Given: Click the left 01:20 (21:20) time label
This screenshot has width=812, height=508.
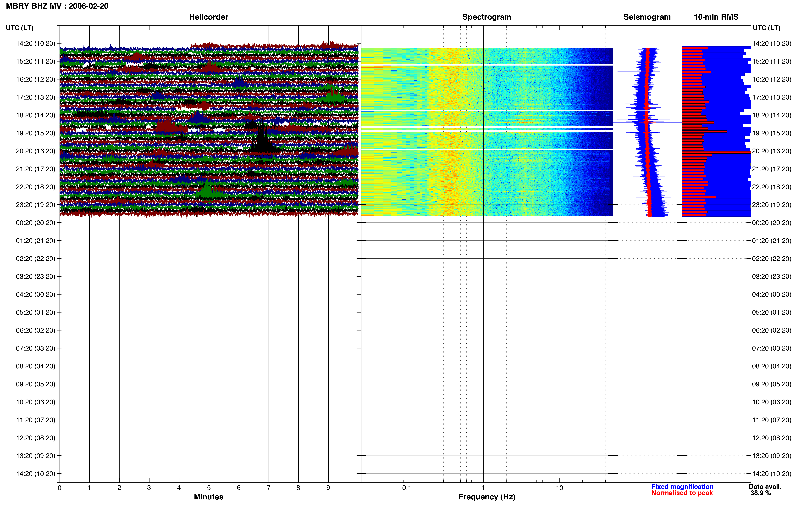Looking at the screenshot, I should (x=36, y=240).
